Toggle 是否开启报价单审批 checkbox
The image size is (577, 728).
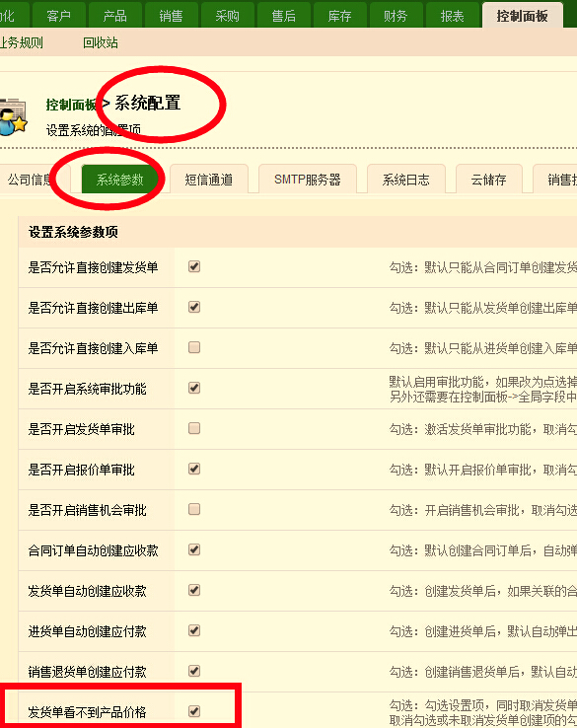tap(194, 469)
